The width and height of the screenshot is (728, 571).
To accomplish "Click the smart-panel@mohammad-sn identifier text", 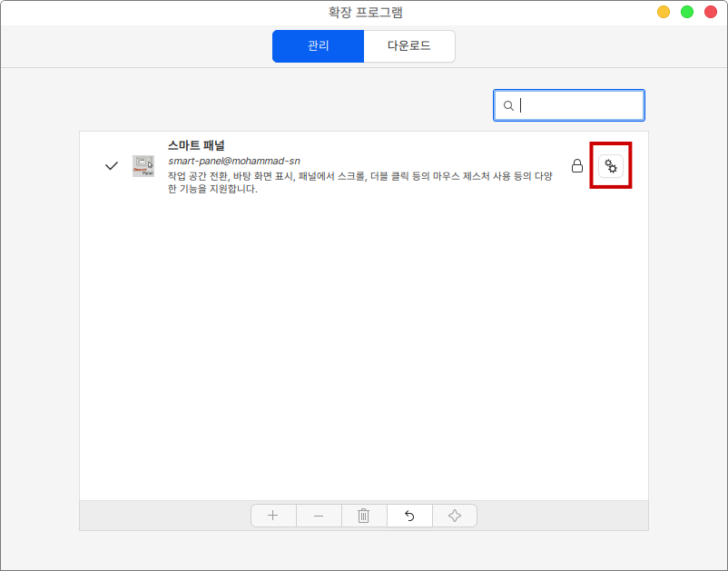I will pyautogui.click(x=234, y=161).
